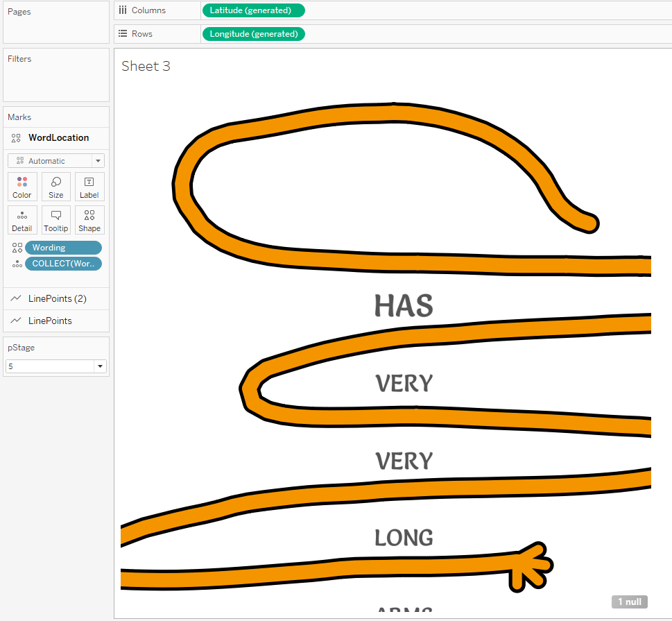
Task: Open the Automatic mark type dropdown
Action: point(56,161)
